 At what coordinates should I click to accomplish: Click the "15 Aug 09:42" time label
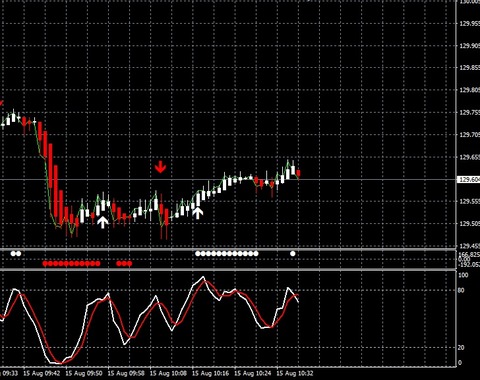(42, 373)
